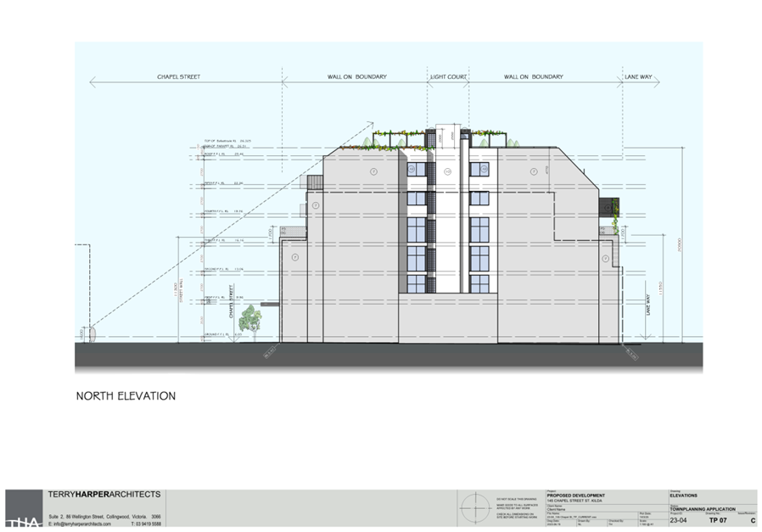Viewport: 762px width, 532px height.
Task: Click the tree symbol beside Chapel Street
Action: pos(250,320)
